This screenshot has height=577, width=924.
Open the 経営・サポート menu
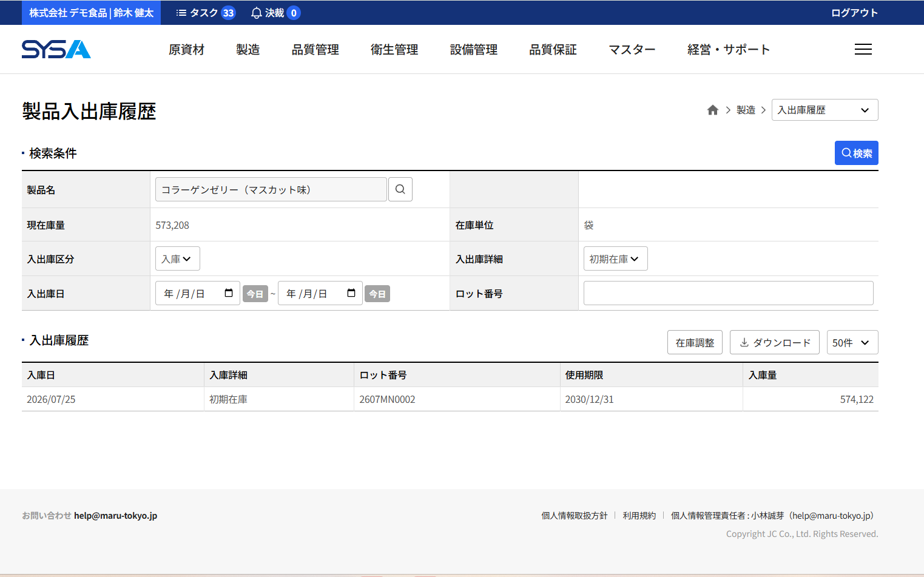(x=729, y=50)
